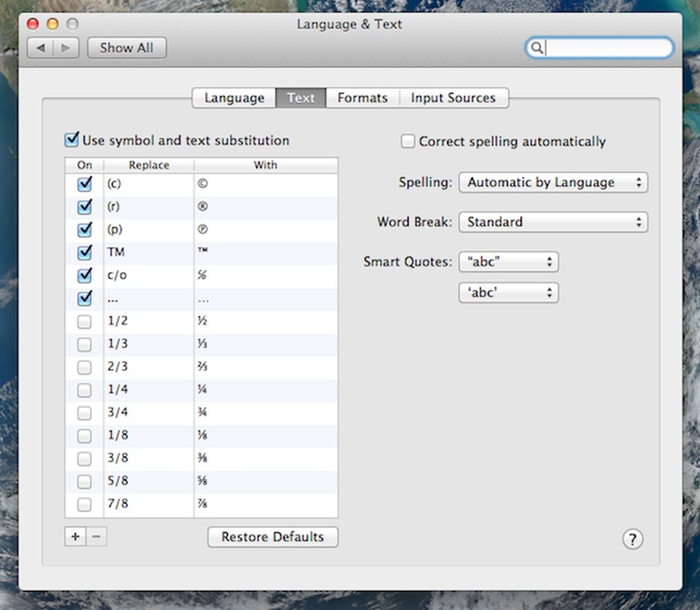Image resolution: width=700 pixels, height=610 pixels.
Task: Enable the 3/4 fraction substitution
Action: point(84,413)
